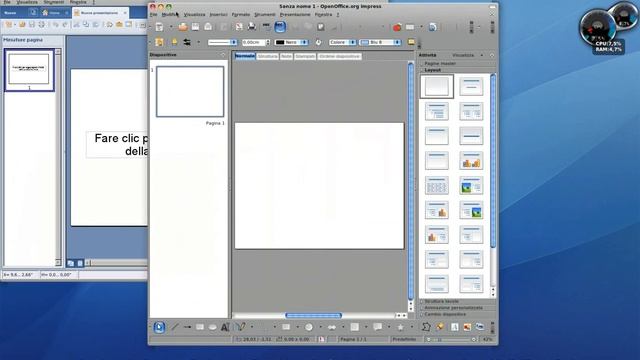640x360 pixels.
Task: Switch to the Struttura view tab
Action: pos(267,56)
